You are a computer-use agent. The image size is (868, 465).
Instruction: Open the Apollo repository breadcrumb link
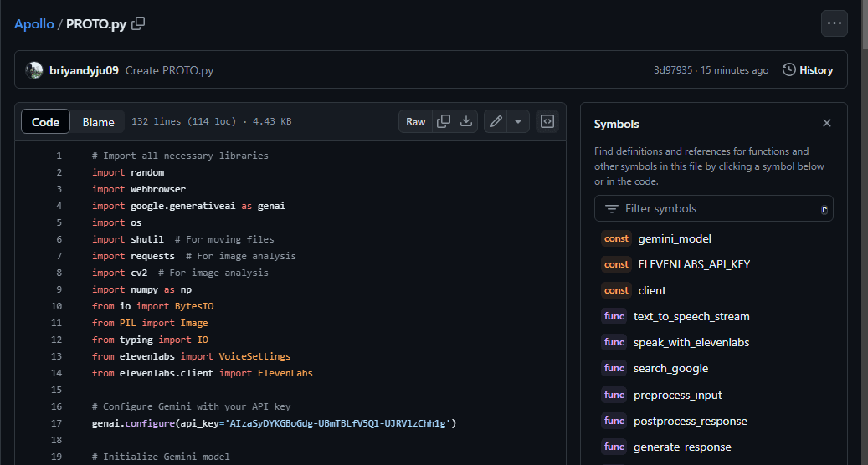pyautogui.click(x=33, y=23)
